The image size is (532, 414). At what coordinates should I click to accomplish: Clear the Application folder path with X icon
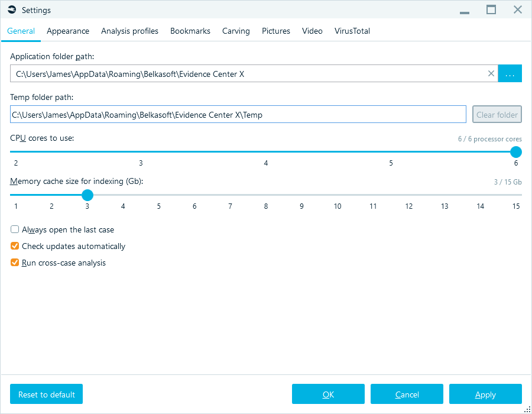tap(491, 73)
